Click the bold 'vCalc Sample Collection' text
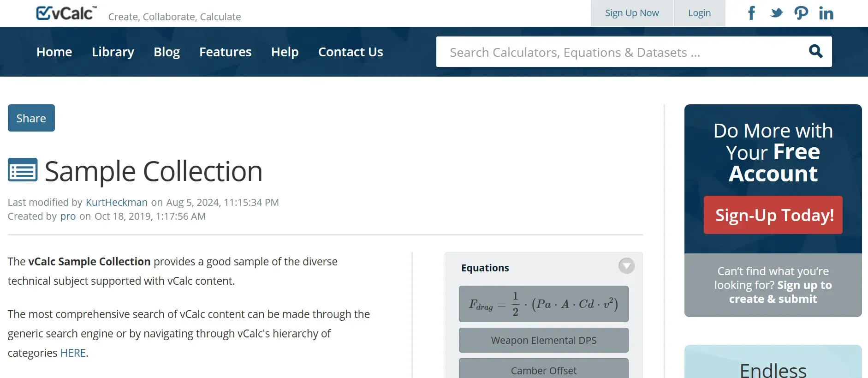The height and width of the screenshot is (378, 868). pyautogui.click(x=89, y=262)
